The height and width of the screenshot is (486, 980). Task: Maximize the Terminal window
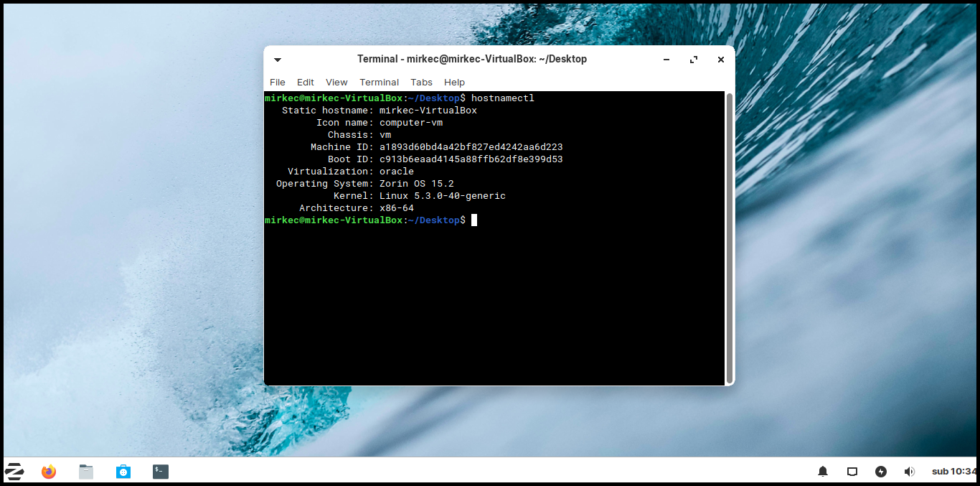(694, 60)
